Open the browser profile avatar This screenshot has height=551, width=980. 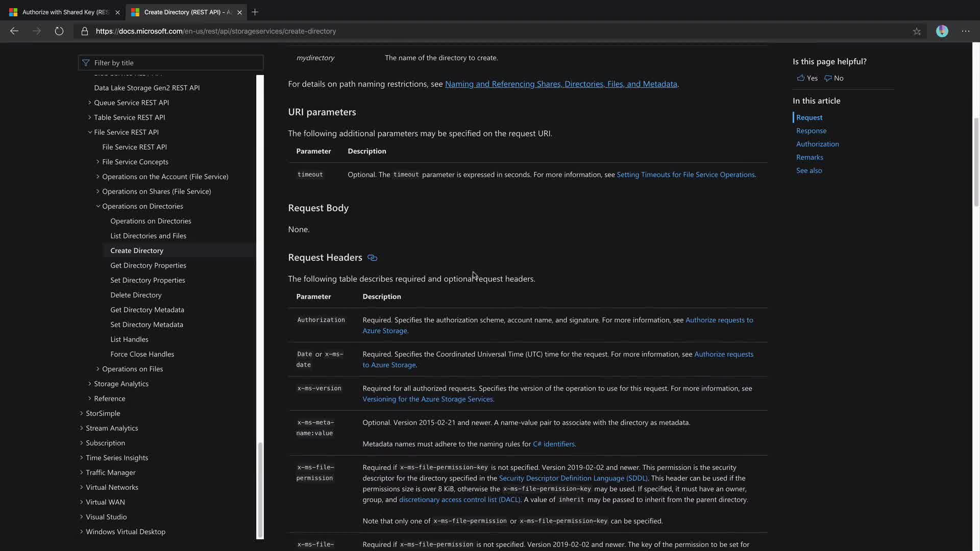click(x=942, y=31)
